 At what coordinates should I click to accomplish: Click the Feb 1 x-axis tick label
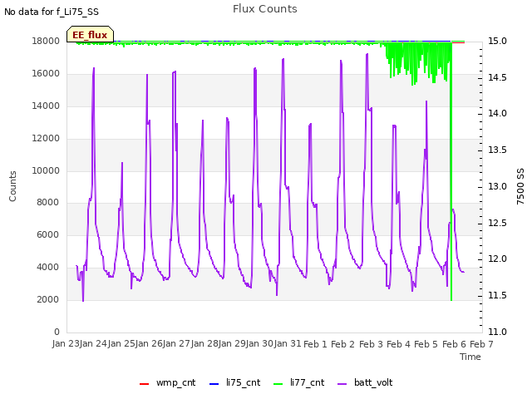point(315,344)
